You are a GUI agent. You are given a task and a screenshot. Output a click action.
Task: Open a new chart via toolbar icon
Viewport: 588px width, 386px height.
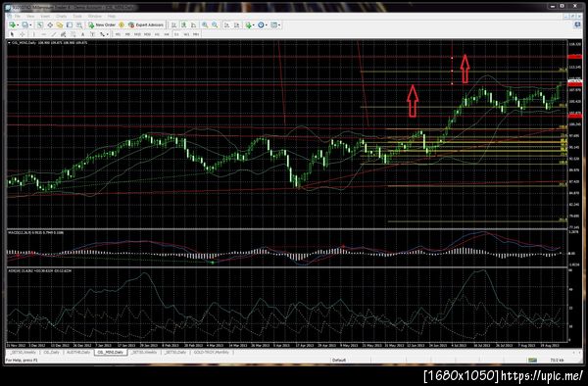point(12,24)
